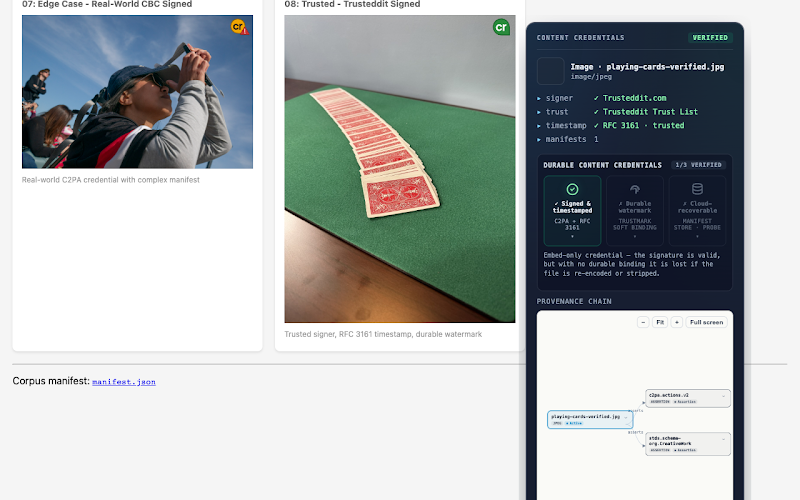
Task: Open the playing cards photo thumbnail
Action: 399,169
